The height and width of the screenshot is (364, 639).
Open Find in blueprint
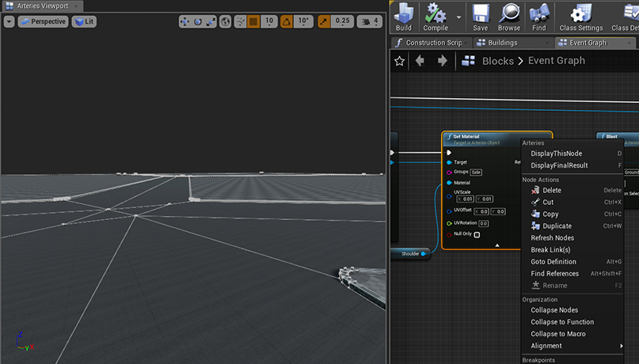pyautogui.click(x=538, y=17)
